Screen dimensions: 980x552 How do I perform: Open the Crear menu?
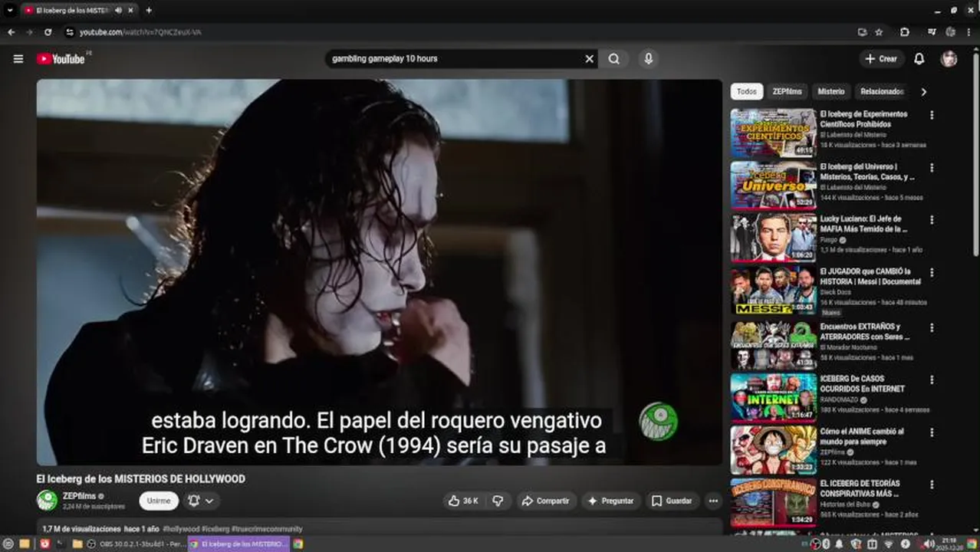881,59
